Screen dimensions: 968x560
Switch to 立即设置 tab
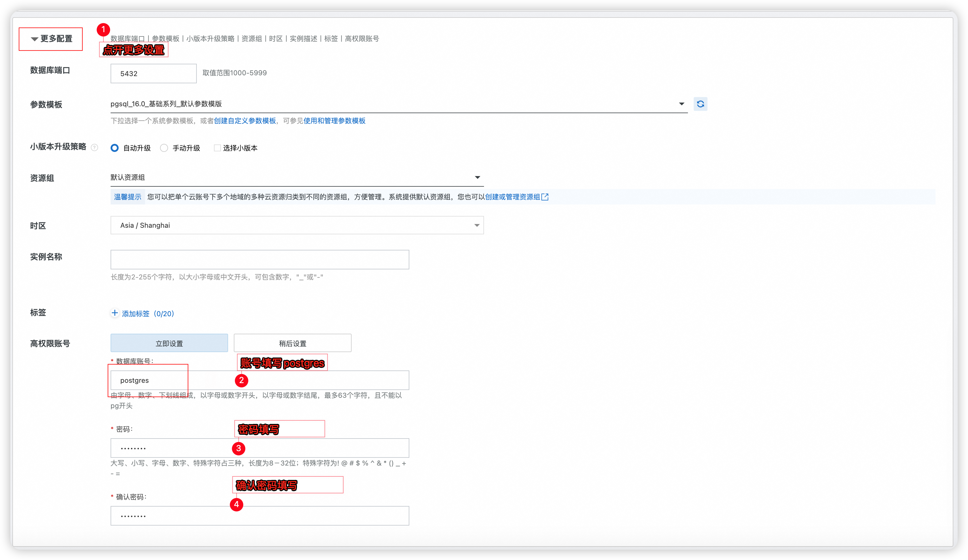[x=169, y=343]
